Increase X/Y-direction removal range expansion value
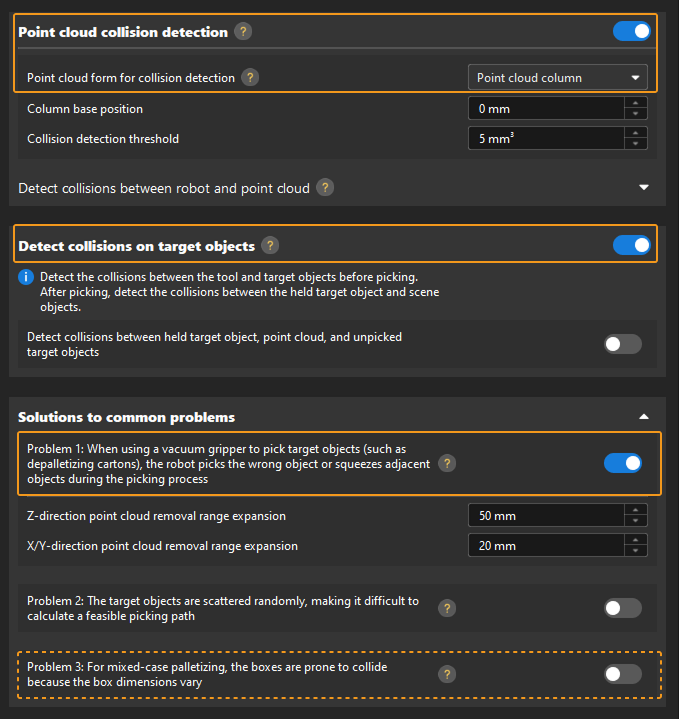The image size is (679, 719). click(x=636, y=540)
